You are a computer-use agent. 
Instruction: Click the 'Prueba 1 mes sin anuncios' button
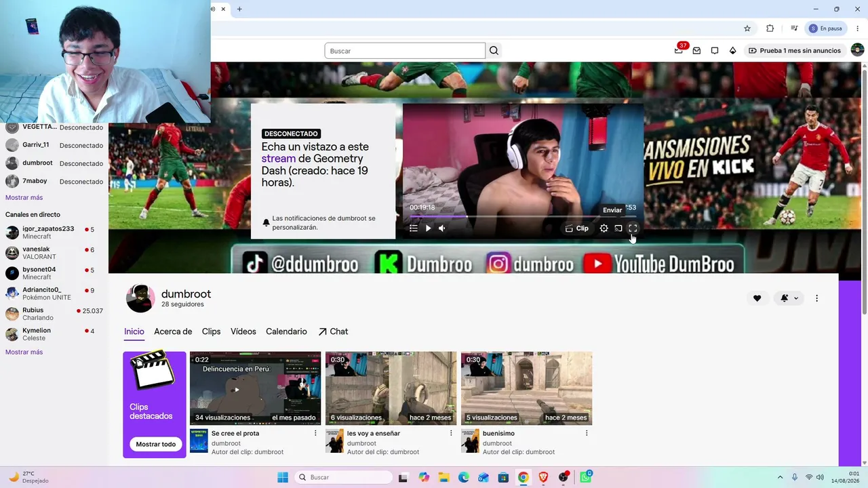(x=794, y=51)
